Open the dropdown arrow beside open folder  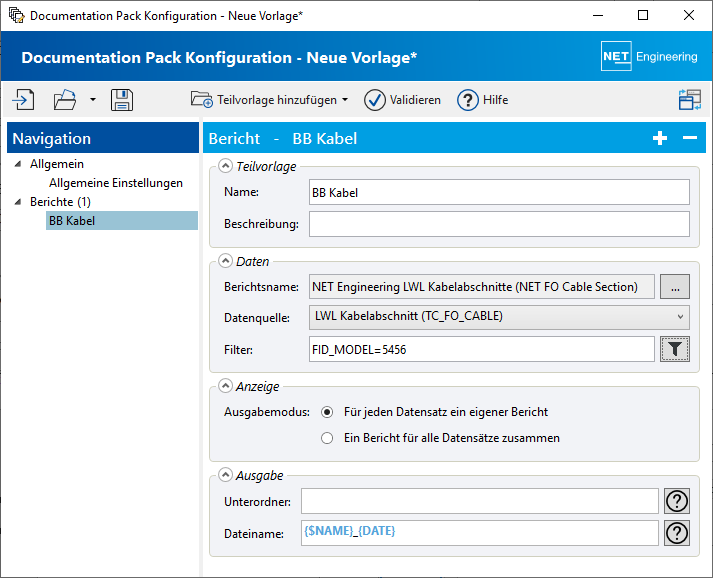tap(93, 100)
